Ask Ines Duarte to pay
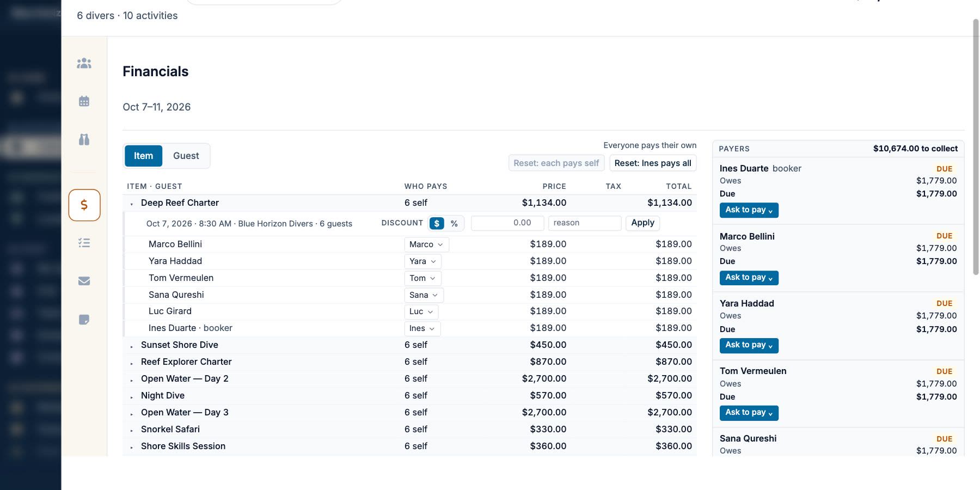Viewport: 980px width, 490px height. (x=749, y=210)
